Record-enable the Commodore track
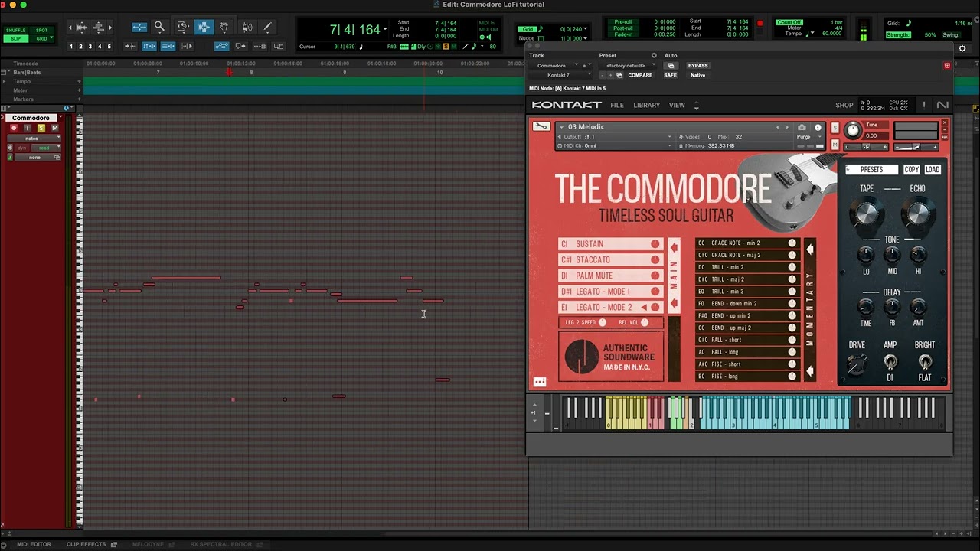 pos(13,128)
